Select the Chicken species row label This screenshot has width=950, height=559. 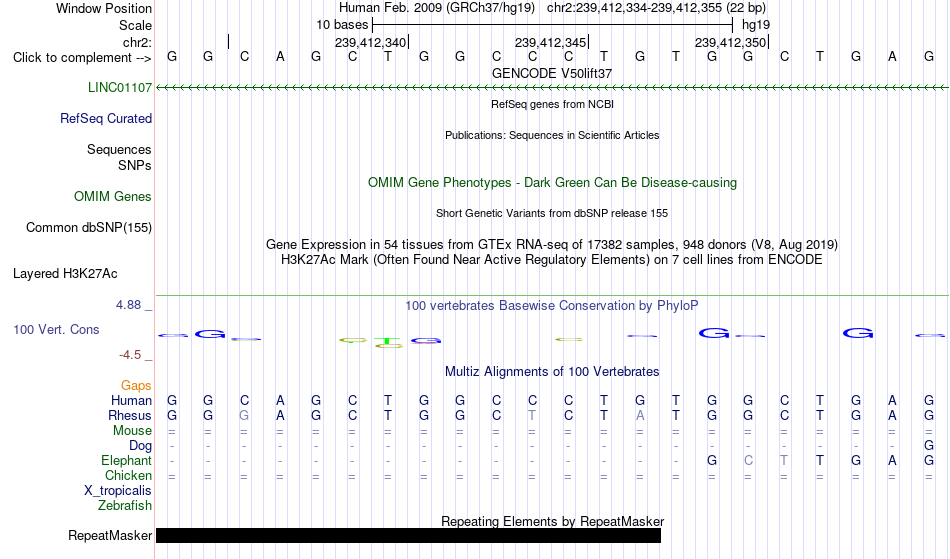coord(128,475)
